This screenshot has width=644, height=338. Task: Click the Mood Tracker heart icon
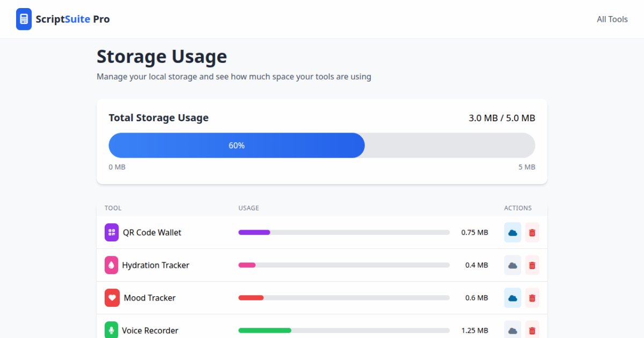coord(112,298)
